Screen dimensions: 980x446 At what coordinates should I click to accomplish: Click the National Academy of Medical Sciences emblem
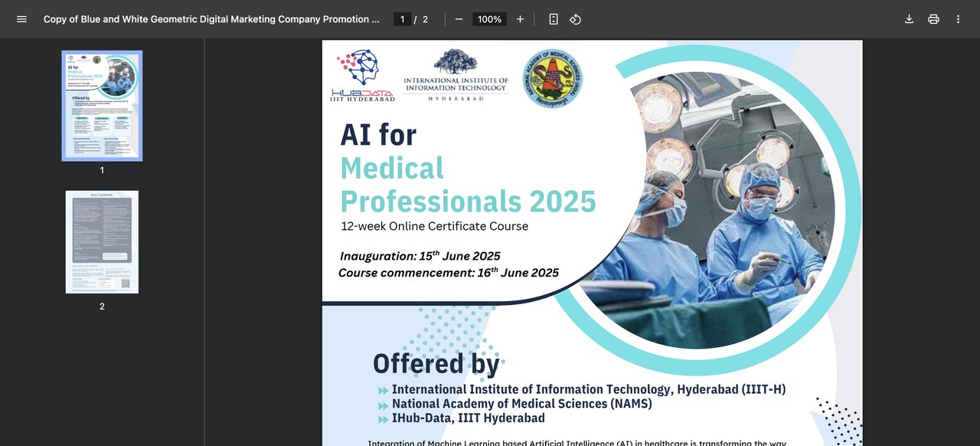point(552,79)
